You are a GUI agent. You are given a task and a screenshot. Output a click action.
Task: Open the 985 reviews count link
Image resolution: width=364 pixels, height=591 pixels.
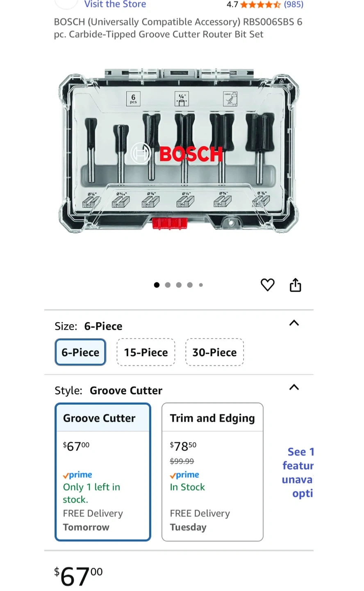[293, 5]
